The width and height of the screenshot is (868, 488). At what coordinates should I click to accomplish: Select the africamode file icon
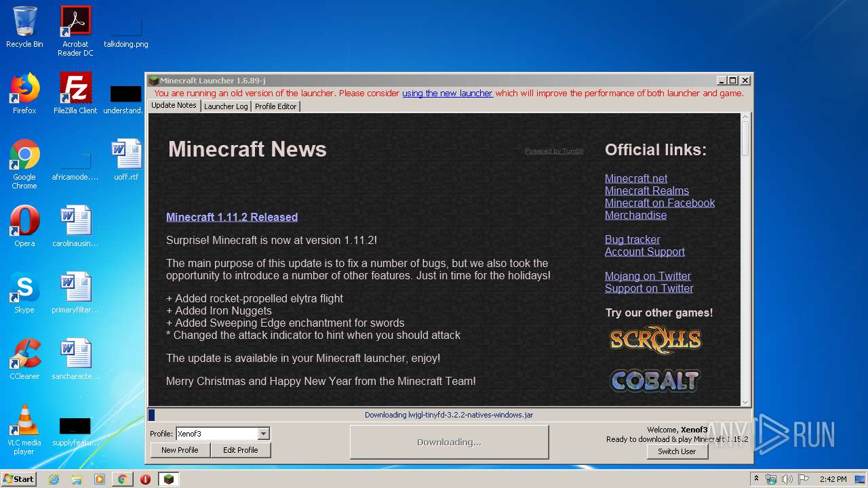[x=75, y=164]
